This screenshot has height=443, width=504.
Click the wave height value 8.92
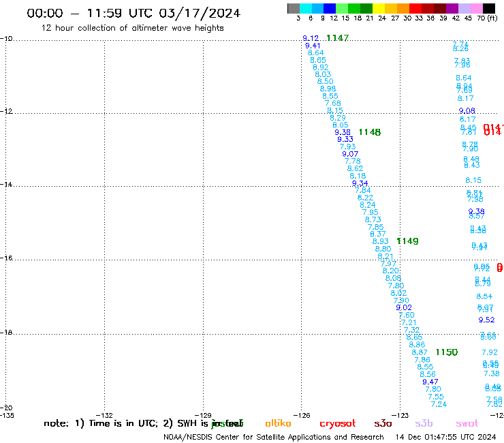pyautogui.click(x=321, y=67)
